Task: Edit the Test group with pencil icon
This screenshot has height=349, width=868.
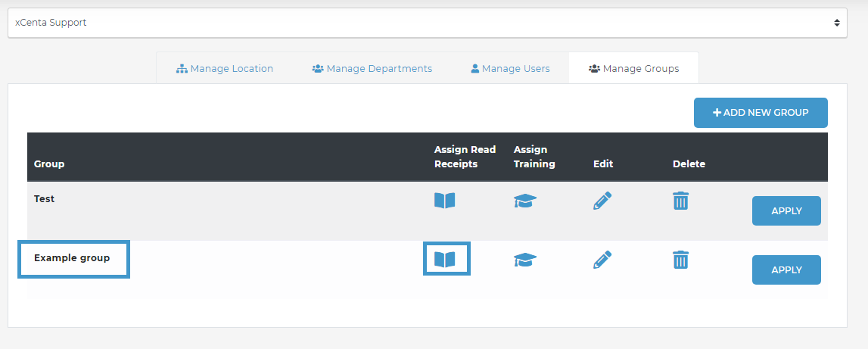Action: tap(602, 201)
